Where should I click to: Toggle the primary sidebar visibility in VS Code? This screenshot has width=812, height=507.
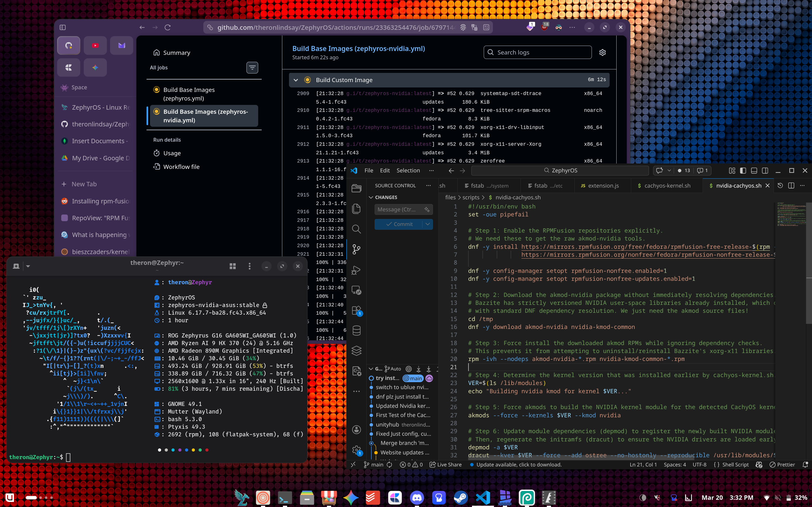pyautogui.click(x=743, y=170)
